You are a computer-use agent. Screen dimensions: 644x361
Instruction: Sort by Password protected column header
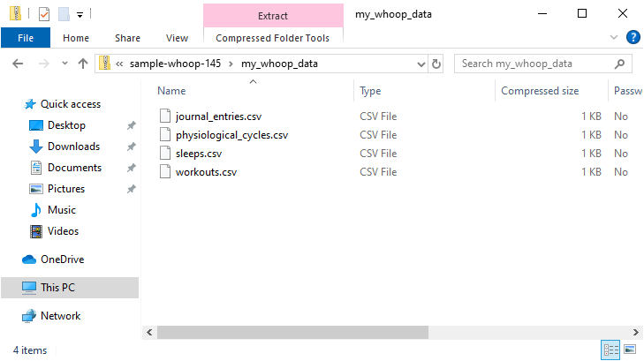click(x=627, y=91)
